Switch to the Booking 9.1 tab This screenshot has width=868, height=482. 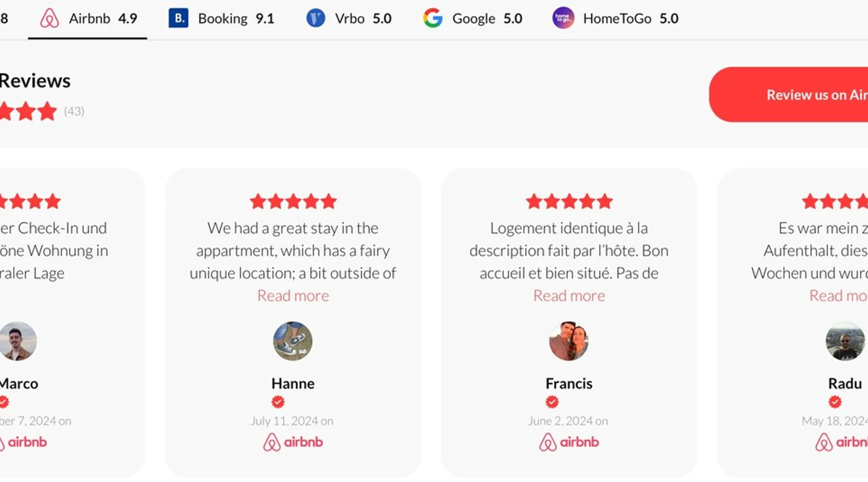click(x=222, y=19)
